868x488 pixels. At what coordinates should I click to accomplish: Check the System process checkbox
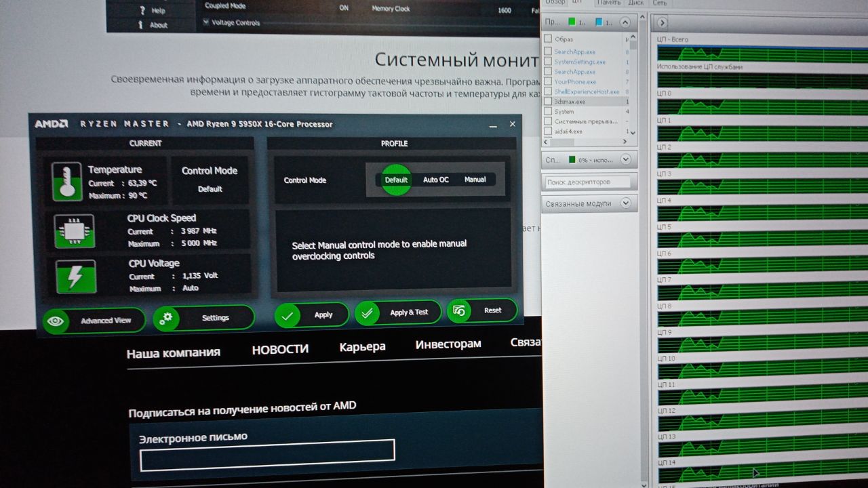pyautogui.click(x=548, y=111)
